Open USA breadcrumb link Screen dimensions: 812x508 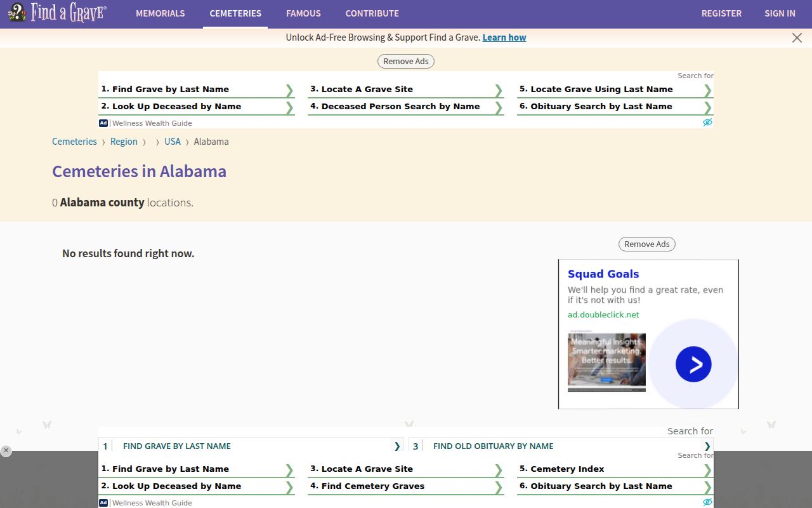pyautogui.click(x=173, y=142)
